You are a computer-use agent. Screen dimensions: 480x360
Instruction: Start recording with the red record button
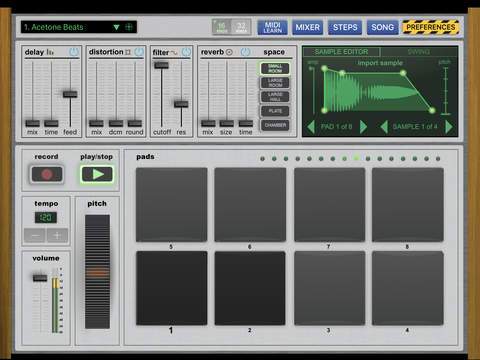47,174
